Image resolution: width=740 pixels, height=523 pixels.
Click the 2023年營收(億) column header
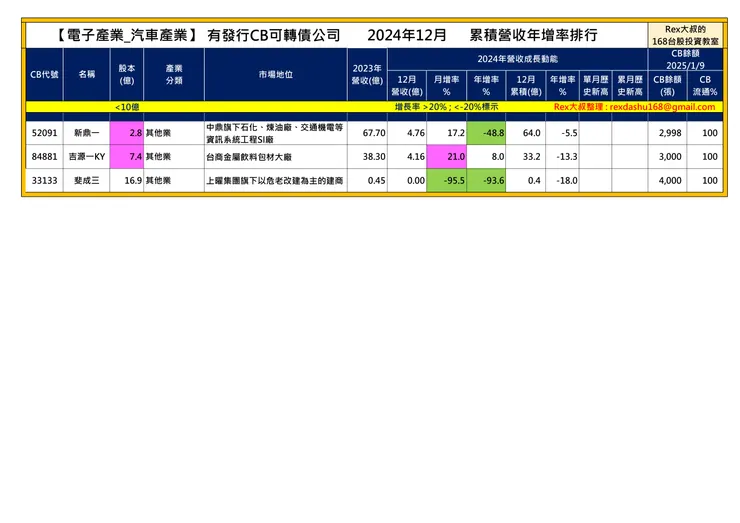(x=367, y=75)
